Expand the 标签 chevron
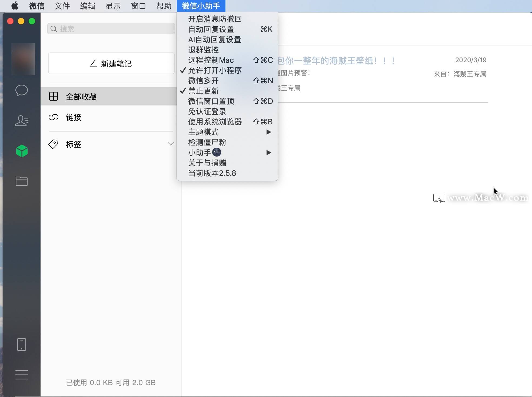 171,144
